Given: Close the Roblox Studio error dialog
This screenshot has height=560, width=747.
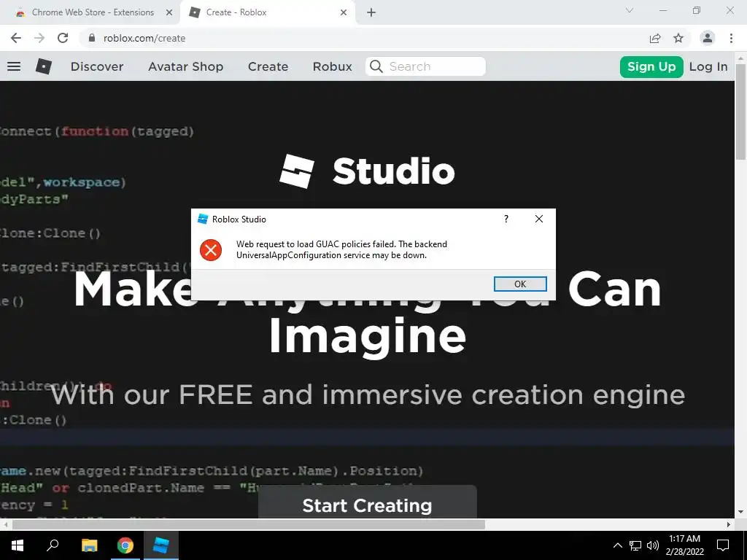Looking at the screenshot, I should pyautogui.click(x=539, y=219).
